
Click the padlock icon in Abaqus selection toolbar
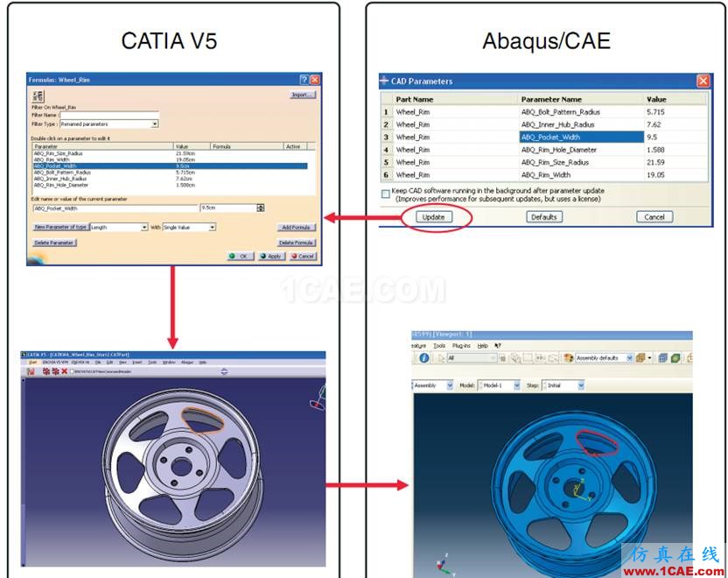coord(502,358)
